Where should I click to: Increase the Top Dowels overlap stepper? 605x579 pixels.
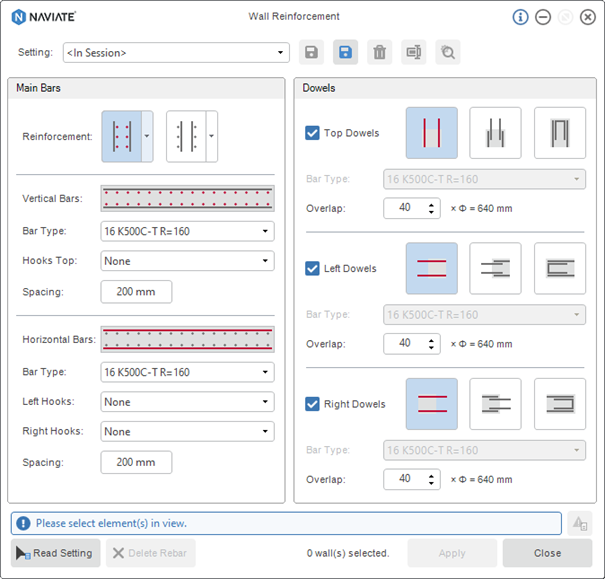[x=431, y=205]
